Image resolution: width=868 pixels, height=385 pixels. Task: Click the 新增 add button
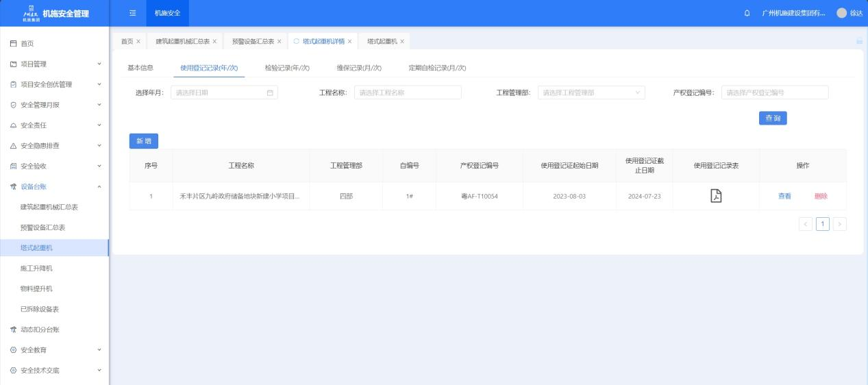click(144, 140)
